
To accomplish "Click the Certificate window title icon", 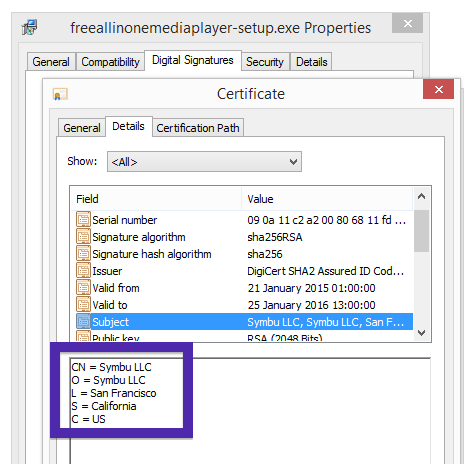I will pyautogui.click(x=60, y=94).
